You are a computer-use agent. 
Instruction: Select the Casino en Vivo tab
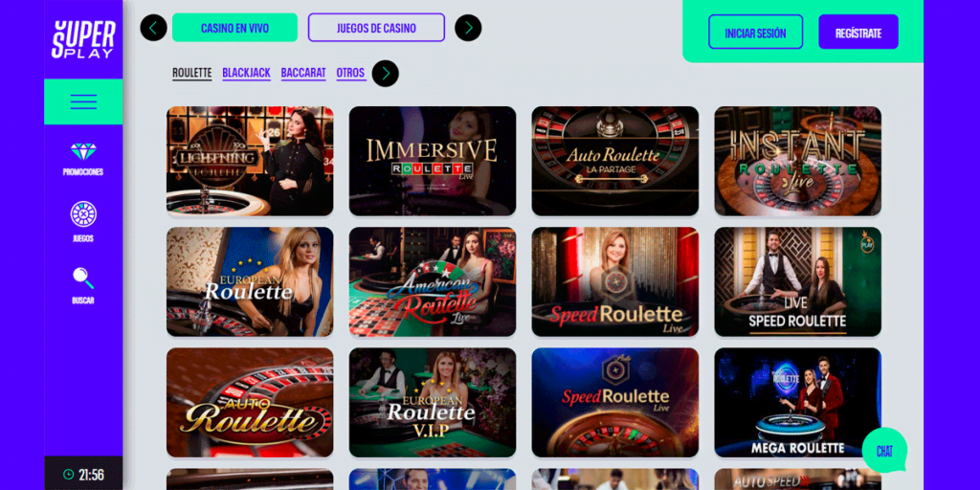[235, 28]
